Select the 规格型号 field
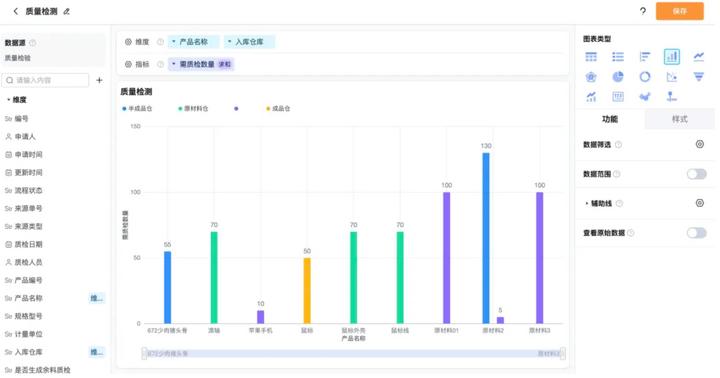720x378 pixels. pyautogui.click(x=28, y=316)
